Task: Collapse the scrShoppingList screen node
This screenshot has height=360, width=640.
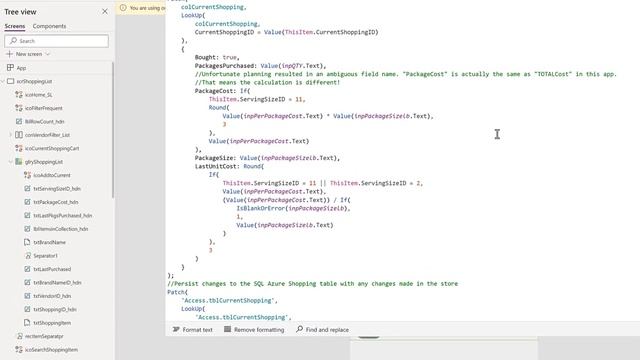Action: tap(3, 81)
